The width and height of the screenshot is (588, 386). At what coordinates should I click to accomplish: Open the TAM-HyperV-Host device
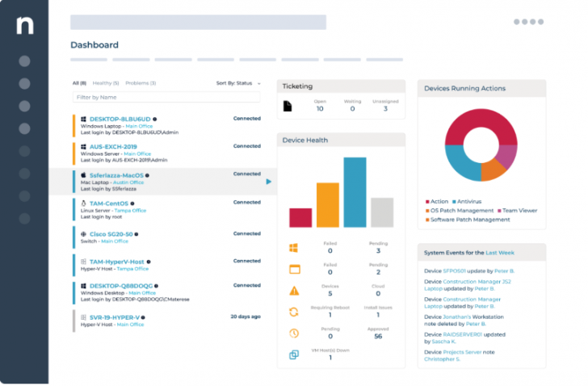pos(117,262)
